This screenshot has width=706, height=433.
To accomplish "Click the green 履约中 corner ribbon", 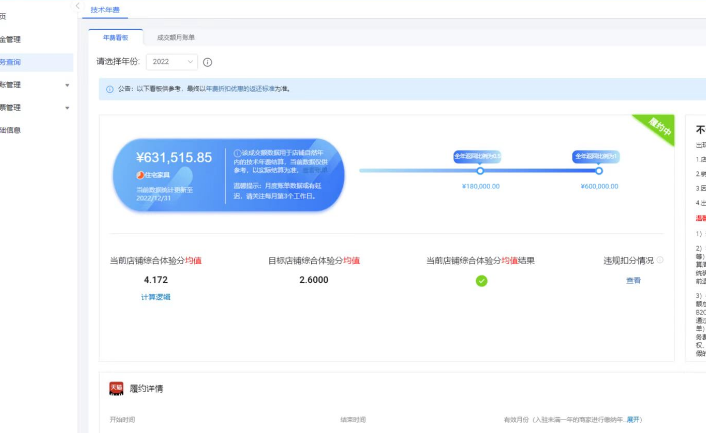I will pyautogui.click(x=659, y=127).
